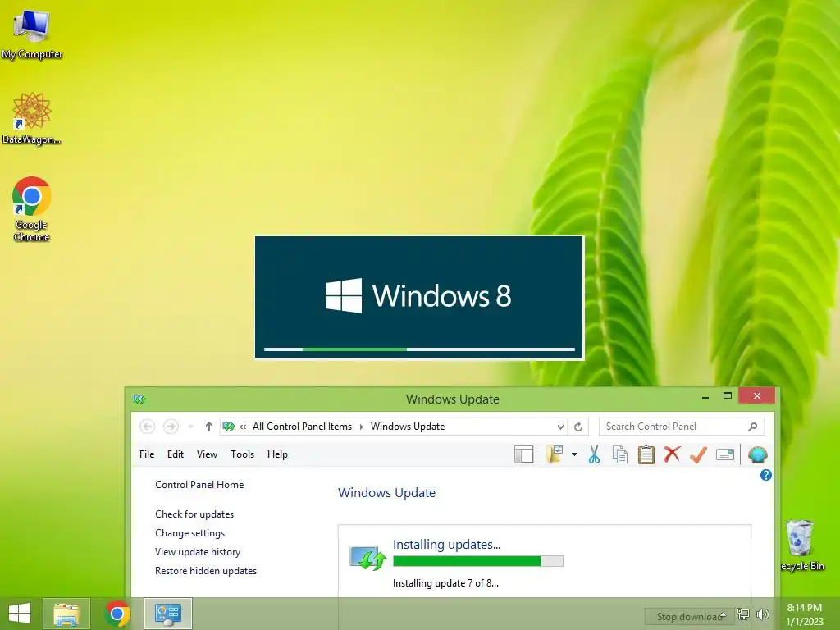Select the Google Chrome desktop shortcut
Image resolution: width=840 pixels, height=630 pixels.
[x=32, y=209]
